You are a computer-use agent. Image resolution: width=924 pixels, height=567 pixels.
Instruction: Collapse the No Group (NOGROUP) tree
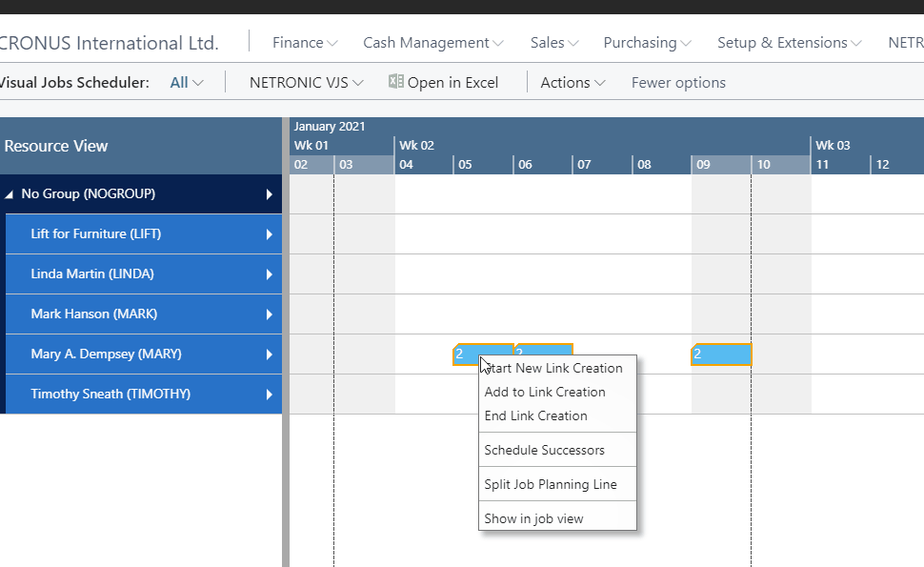(x=11, y=193)
